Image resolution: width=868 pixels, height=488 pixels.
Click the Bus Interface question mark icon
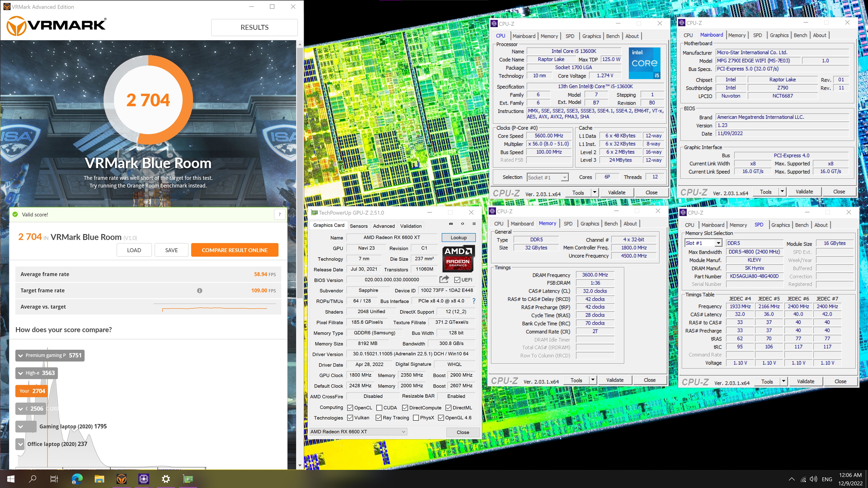tap(474, 301)
